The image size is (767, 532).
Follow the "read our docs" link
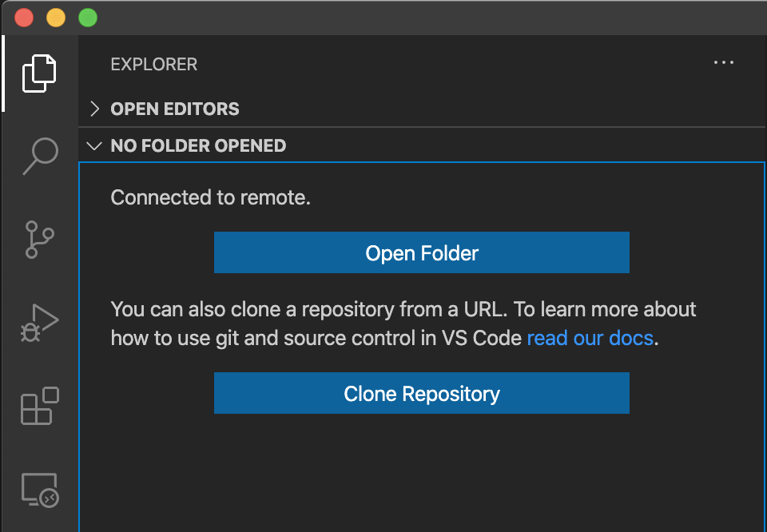[590, 338]
